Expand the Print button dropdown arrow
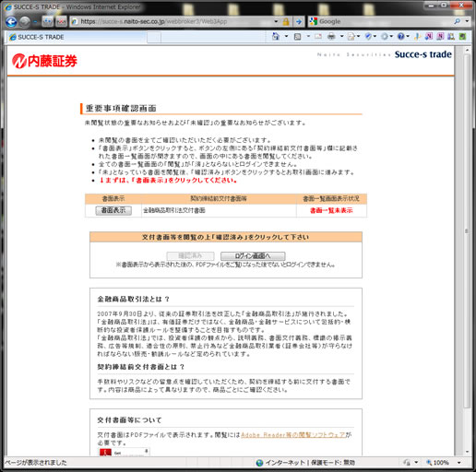The width and height of the screenshot is (476, 472). [x=341, y=37]
